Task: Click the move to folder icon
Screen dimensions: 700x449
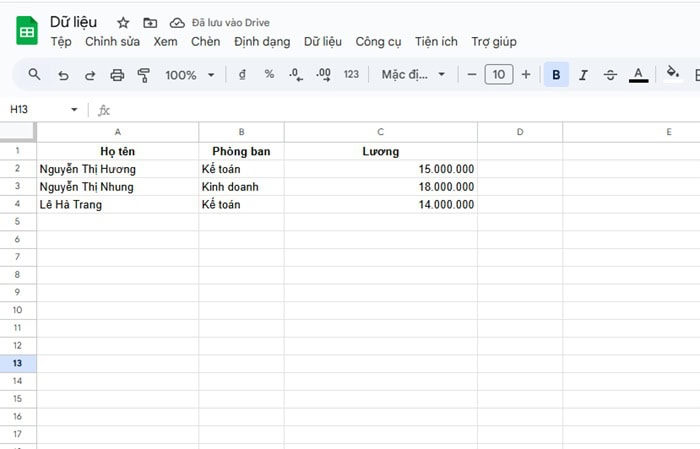Action: [150, 22]
